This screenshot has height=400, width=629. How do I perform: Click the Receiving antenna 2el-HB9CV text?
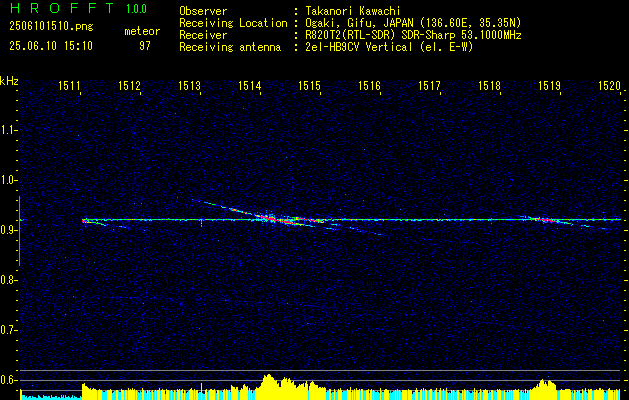tap(389, 47)
